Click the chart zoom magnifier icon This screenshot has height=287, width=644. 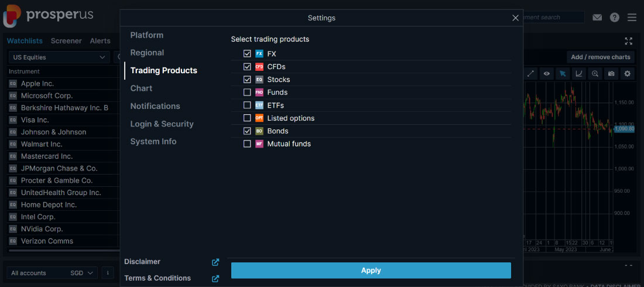click(x=595, y=74)
